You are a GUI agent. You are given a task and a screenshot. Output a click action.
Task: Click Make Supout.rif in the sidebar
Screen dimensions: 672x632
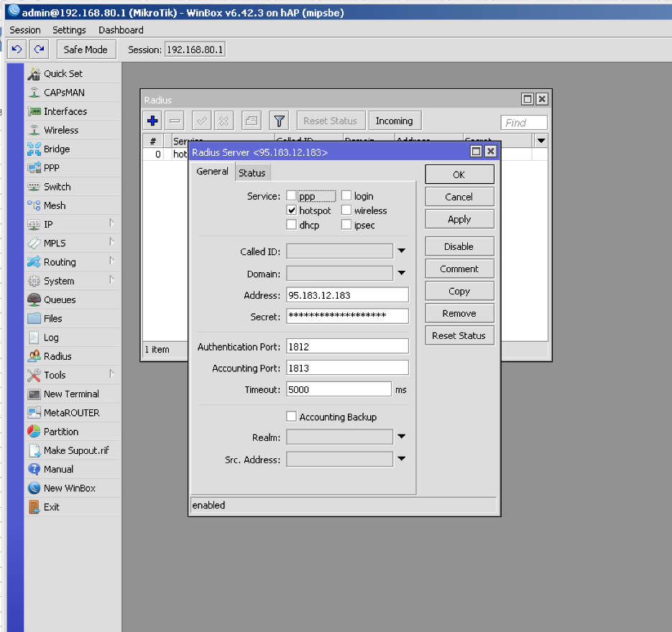coord(73,450)
